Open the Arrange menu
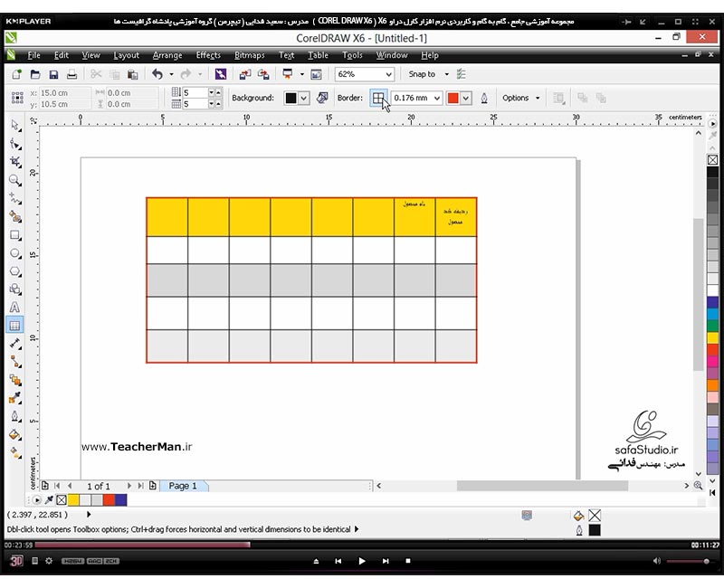Image resolution: width=724 pixels, height=588 pixels. click(167, 55)
